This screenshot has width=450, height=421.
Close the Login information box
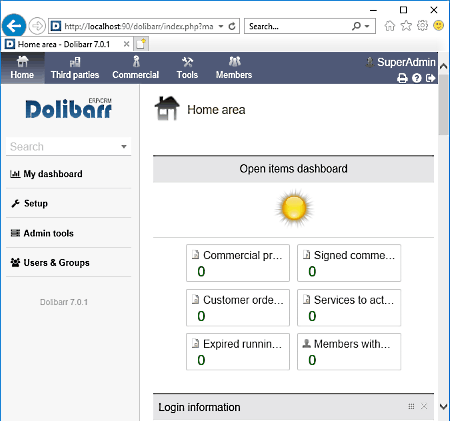(x=424, y=406)
